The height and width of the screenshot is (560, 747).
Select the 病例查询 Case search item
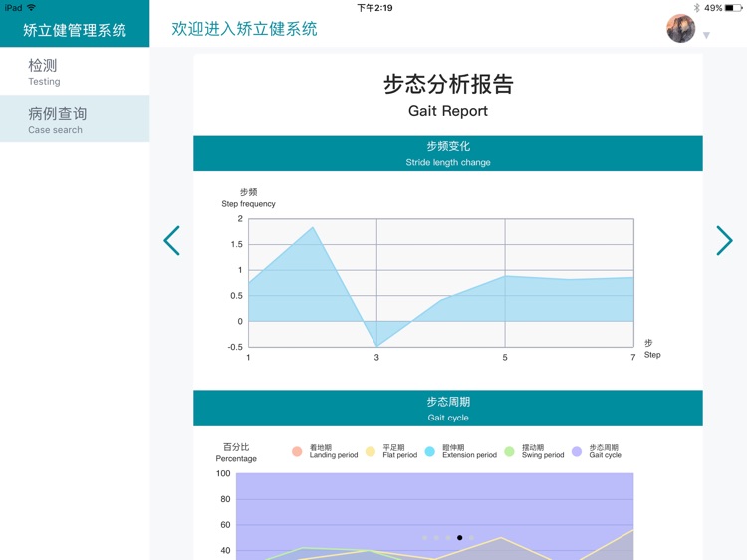click(75, 119)
